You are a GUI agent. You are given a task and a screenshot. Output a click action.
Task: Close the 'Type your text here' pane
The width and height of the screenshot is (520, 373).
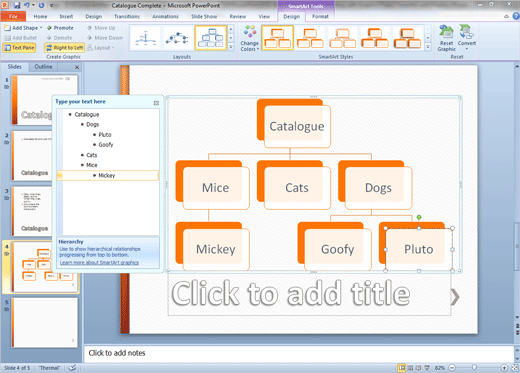point(156,103)
